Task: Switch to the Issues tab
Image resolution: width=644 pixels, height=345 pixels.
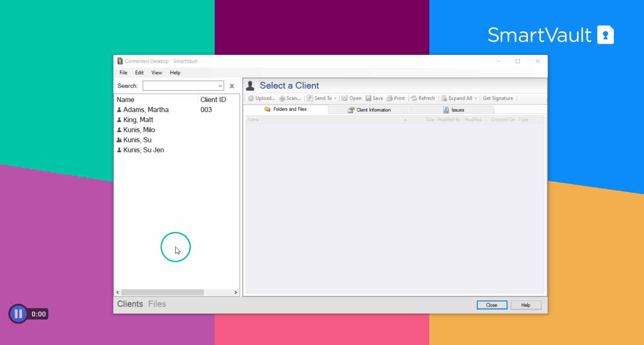Action: pos(453,110)
